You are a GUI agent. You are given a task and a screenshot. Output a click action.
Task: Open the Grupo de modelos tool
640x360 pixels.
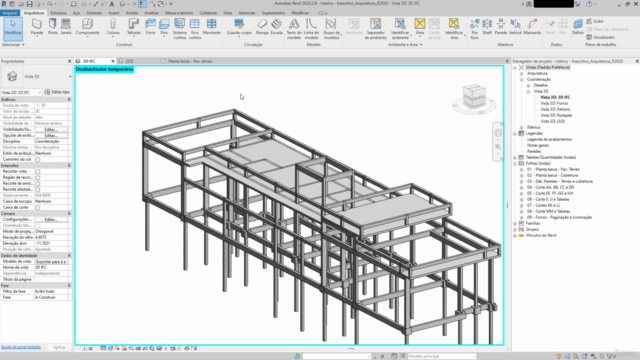click(x=331, y=29)
